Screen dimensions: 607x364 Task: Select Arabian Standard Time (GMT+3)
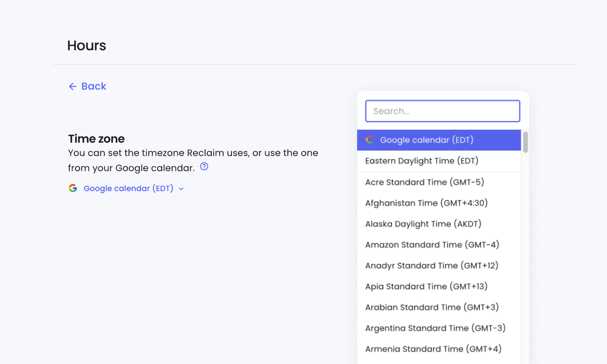pos(439,307)
